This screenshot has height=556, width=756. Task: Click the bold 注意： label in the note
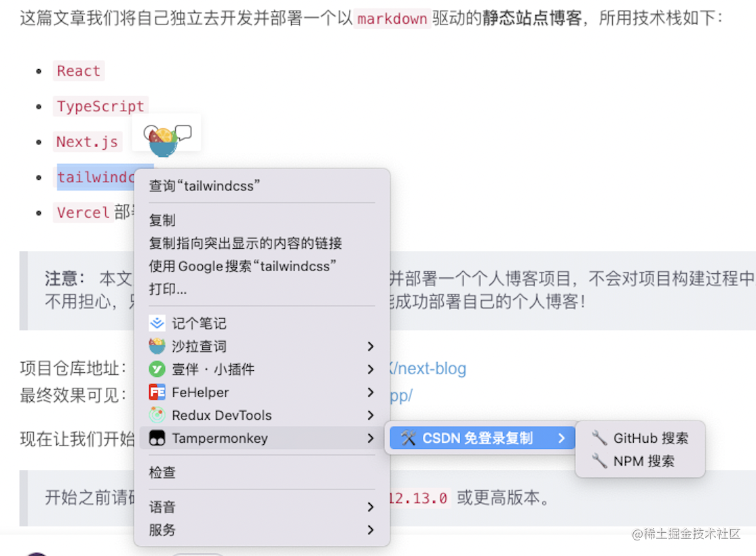[x=65, y=279]
